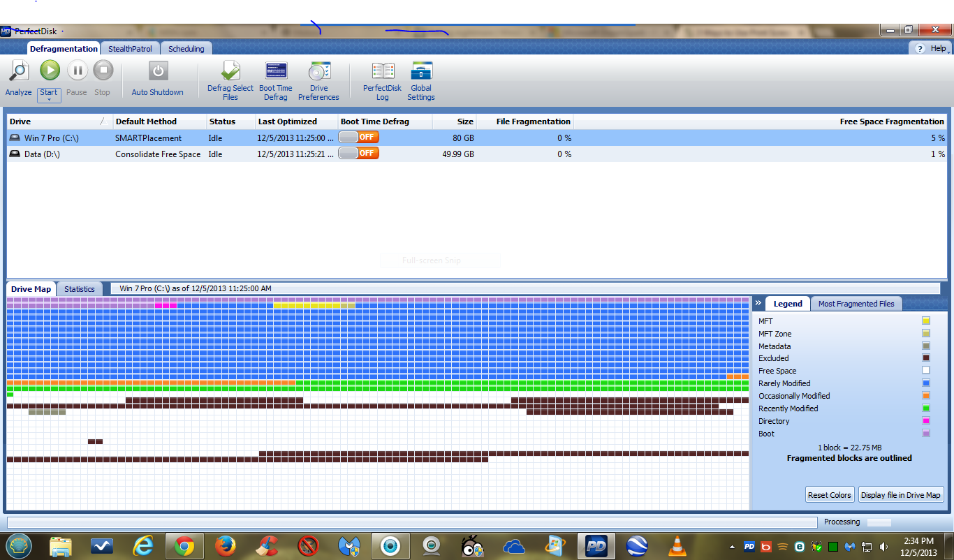
Task: Click the Boot purple color swatch
Action: pos(926,434)
